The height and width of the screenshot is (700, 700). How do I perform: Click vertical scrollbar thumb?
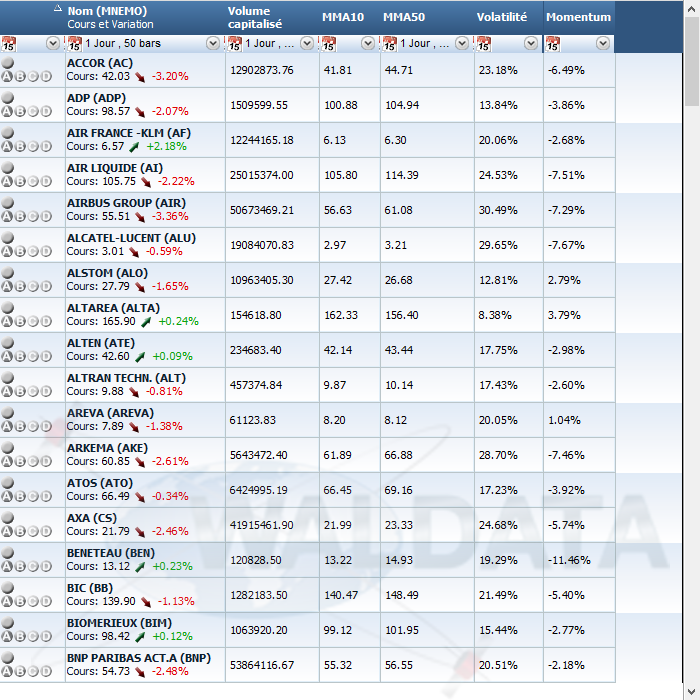click(x=692, y=62)
